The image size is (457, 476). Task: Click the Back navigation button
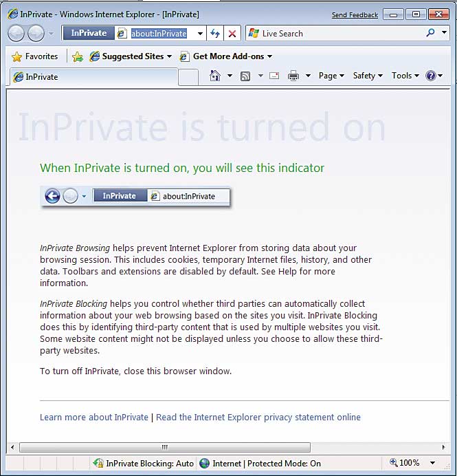[x=16, y=34]
